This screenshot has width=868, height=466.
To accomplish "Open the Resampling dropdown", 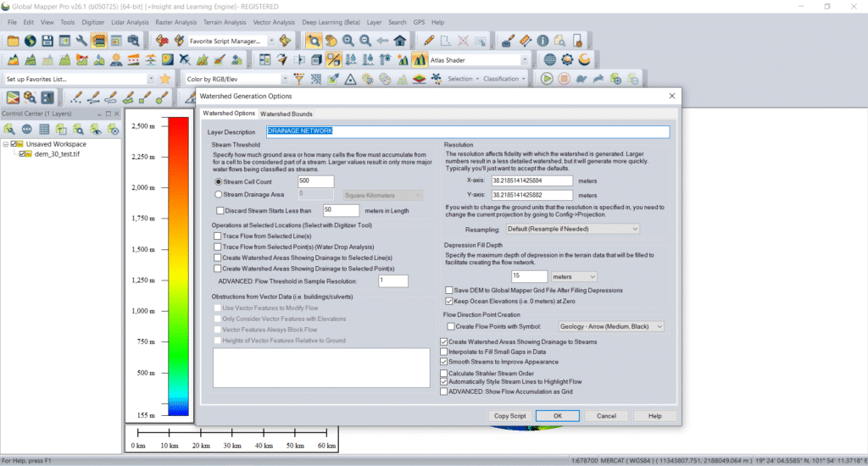I will [572, 229].
